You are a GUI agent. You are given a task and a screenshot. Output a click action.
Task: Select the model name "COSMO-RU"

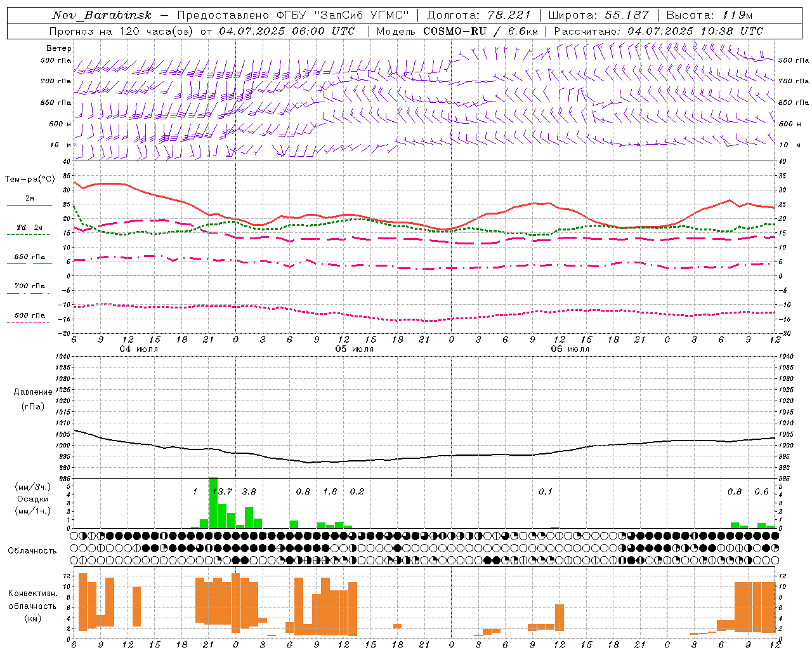click(455, 31)
